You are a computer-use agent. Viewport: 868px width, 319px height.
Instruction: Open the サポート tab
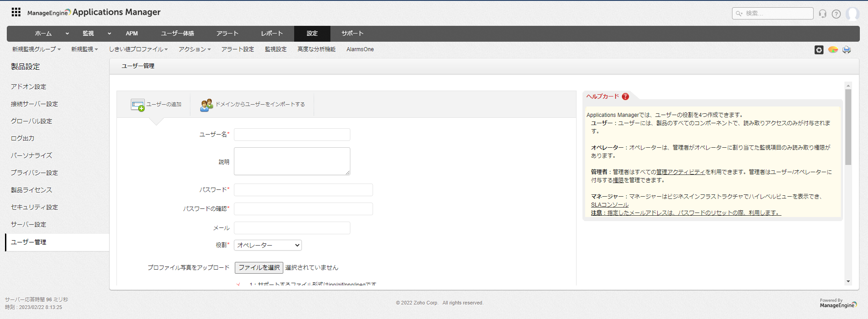coord(353,34)
